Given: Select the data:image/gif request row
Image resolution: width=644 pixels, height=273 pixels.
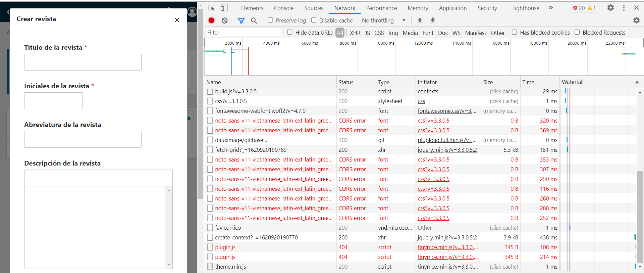Looking at the screenshot, I should [421, 140].
